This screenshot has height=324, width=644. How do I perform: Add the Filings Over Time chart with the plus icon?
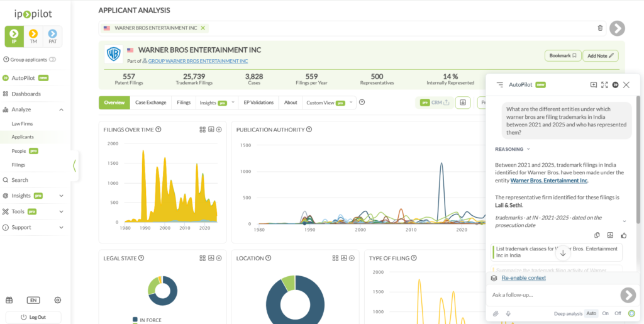(x=219, y=130)
